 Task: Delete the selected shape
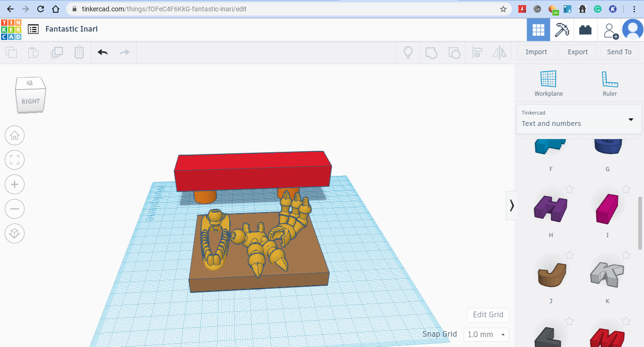pos(79,52)
